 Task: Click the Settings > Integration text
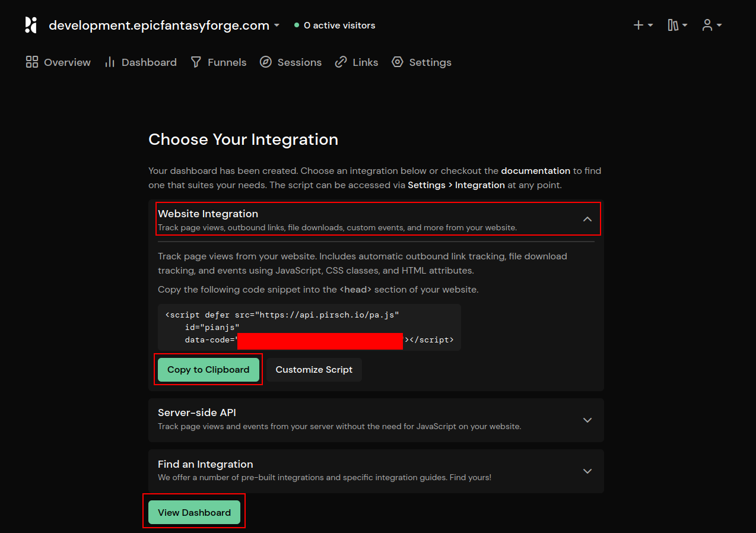point(456,185)
